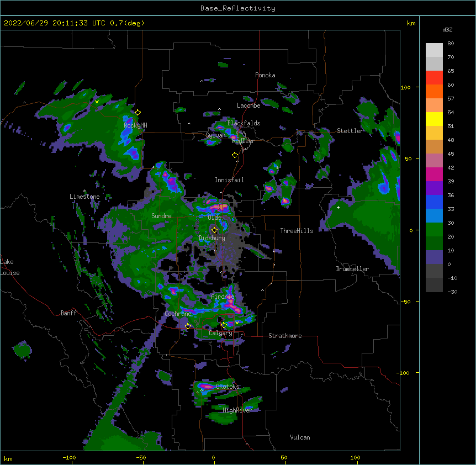
Task: Click the km unit label at bottom left
Action: coord(8,459)
